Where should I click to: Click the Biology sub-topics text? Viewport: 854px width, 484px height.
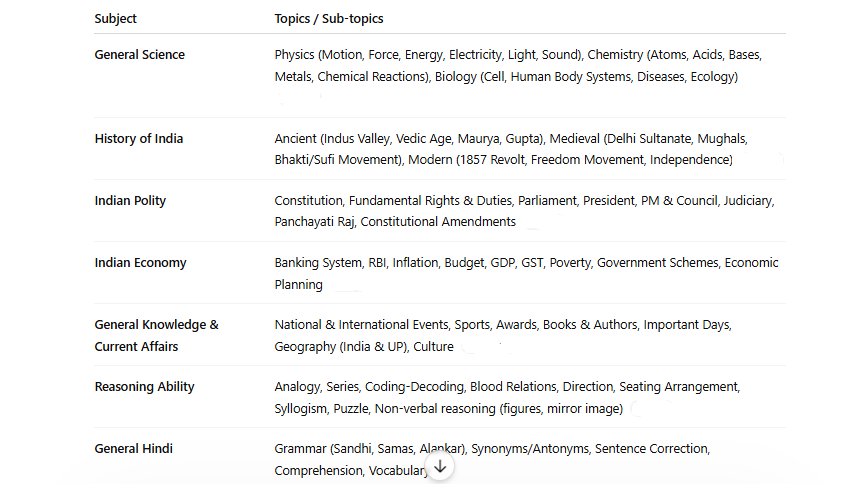pyautogui.click(x=587, y=77)
